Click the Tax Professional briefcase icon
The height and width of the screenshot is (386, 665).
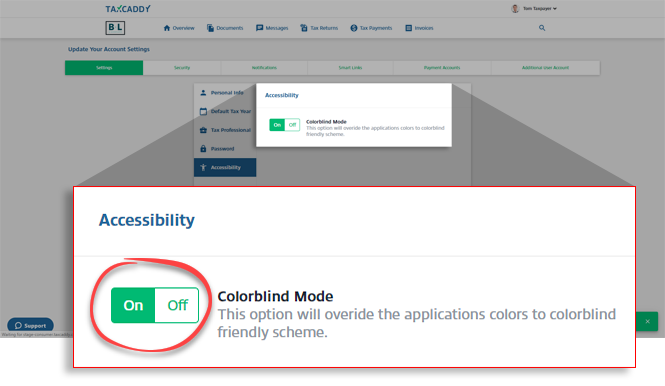(x=203, y=130)
